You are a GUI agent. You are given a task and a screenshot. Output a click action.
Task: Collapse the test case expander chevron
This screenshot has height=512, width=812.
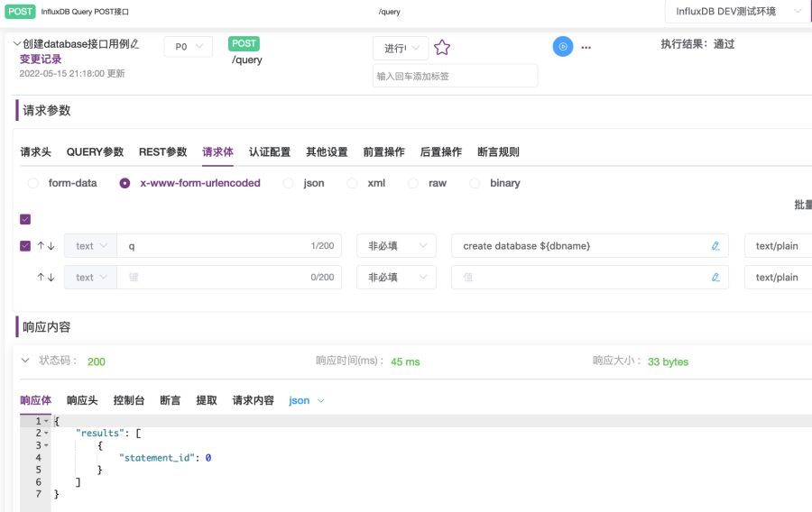tap(17, 44)
